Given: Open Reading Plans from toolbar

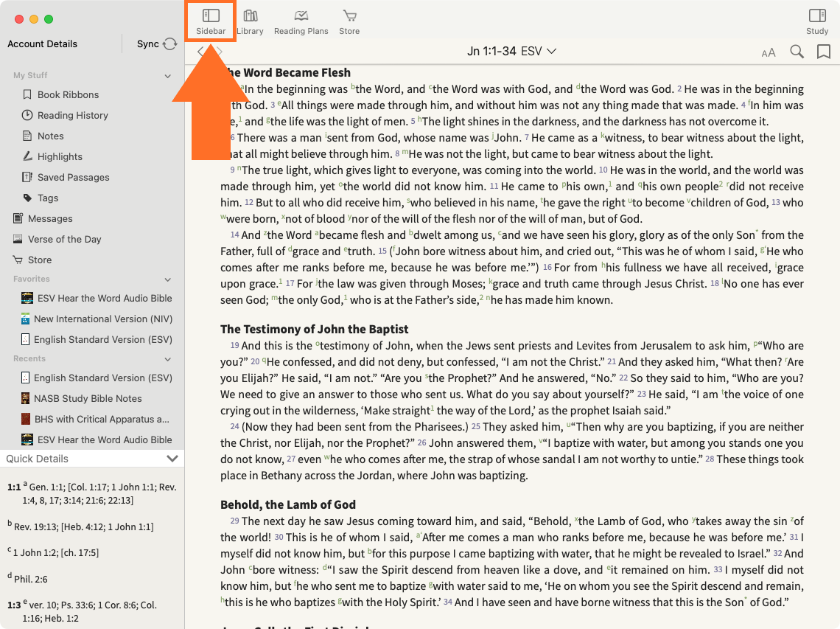Looking at the screenshot, I should point(301,21).
